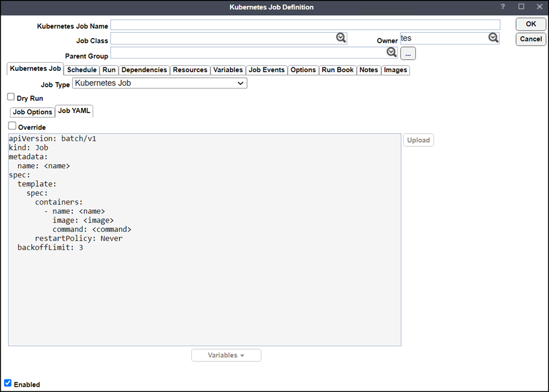Open the Owner lookup magnifier icon

click(x=493, y=38)
